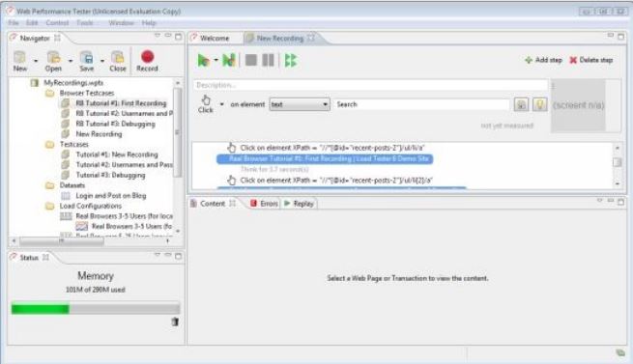The image size is (633, 364).
Task: Click the lightbulb icon beside Search field
Action: coord(540,104)
